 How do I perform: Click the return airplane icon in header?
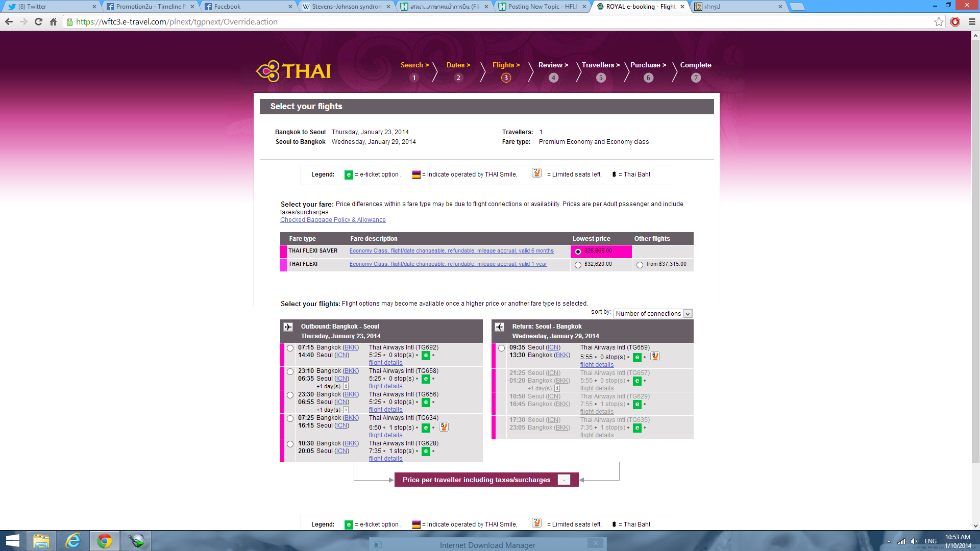[499, 327]
